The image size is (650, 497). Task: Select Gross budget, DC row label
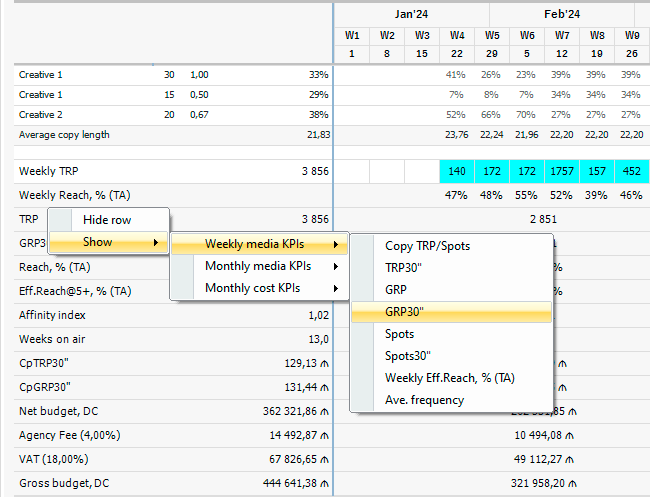point(64,483)
